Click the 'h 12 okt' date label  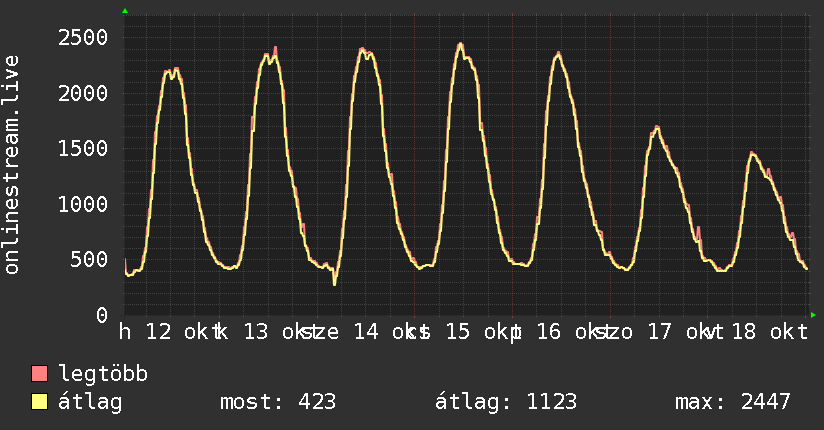[x=169, y=332]
